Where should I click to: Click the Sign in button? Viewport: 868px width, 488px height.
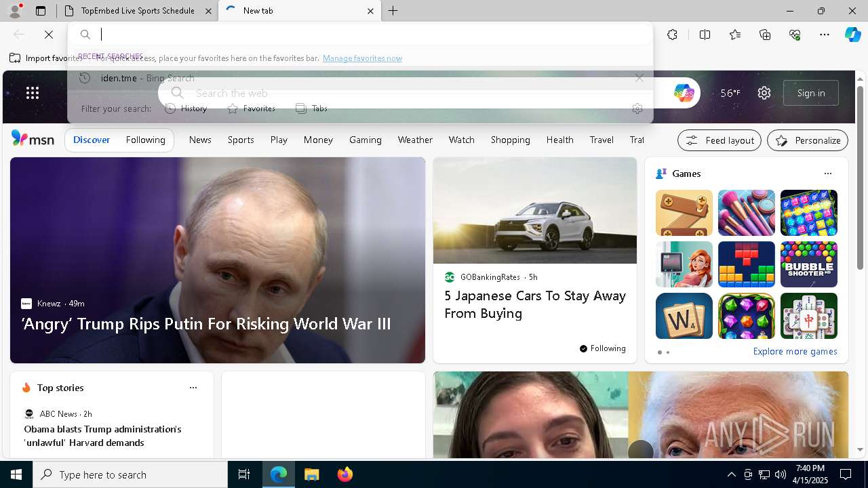[x=811, y=93]
